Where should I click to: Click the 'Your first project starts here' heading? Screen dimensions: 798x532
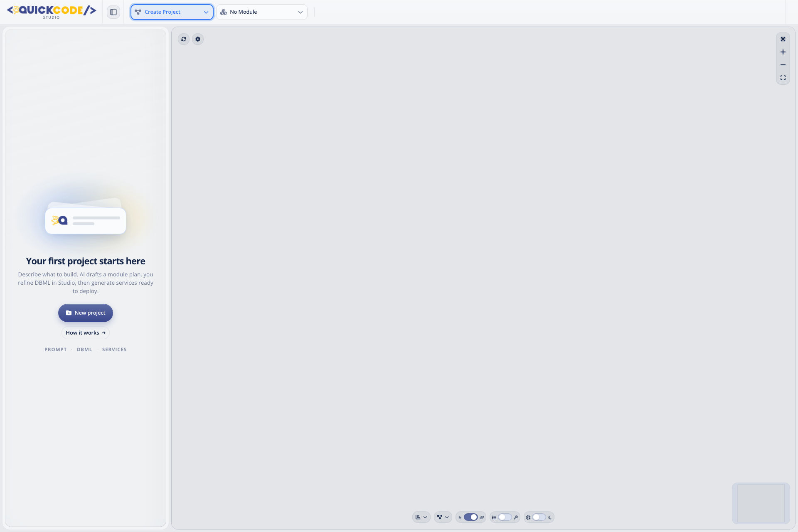86,261
